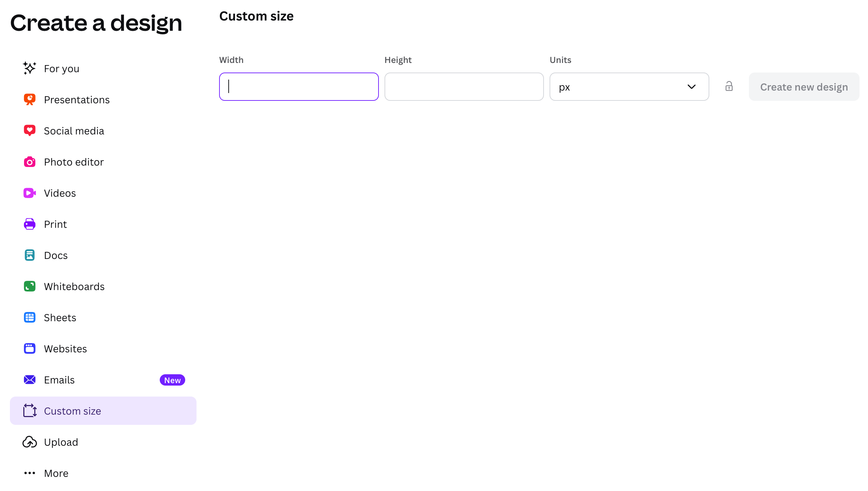The height and width of the screenshot is (491, 868).
Task: Toggle the aspect ratio lock icon
Action: click(x=729, y=87)
